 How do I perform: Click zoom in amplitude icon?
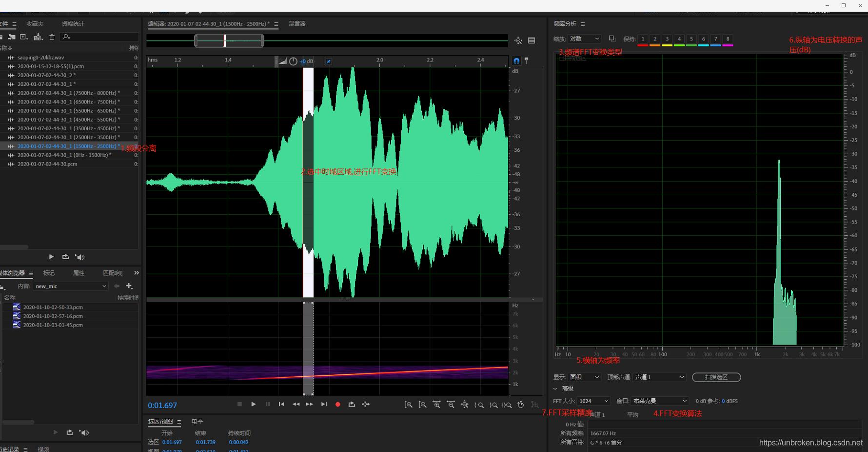(x=409, y=405)
